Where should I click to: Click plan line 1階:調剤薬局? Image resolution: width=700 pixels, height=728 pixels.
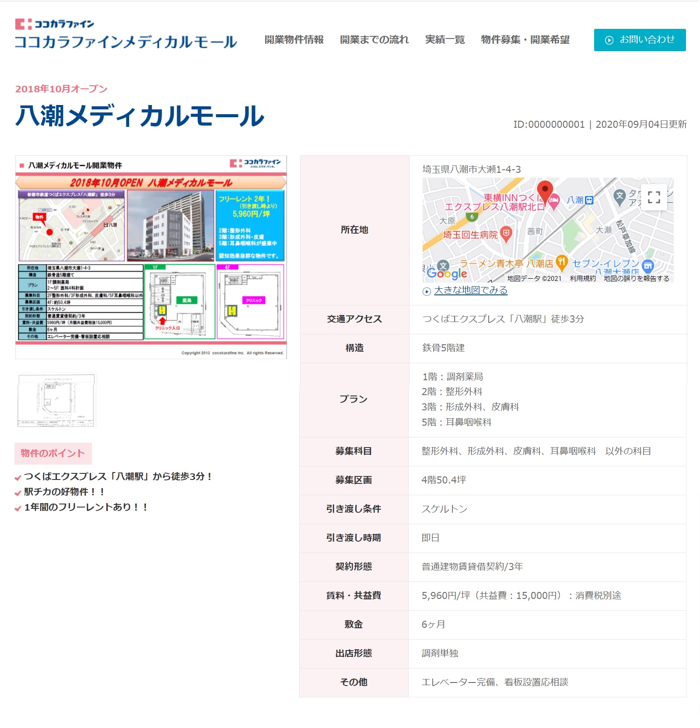coord(452,377)
